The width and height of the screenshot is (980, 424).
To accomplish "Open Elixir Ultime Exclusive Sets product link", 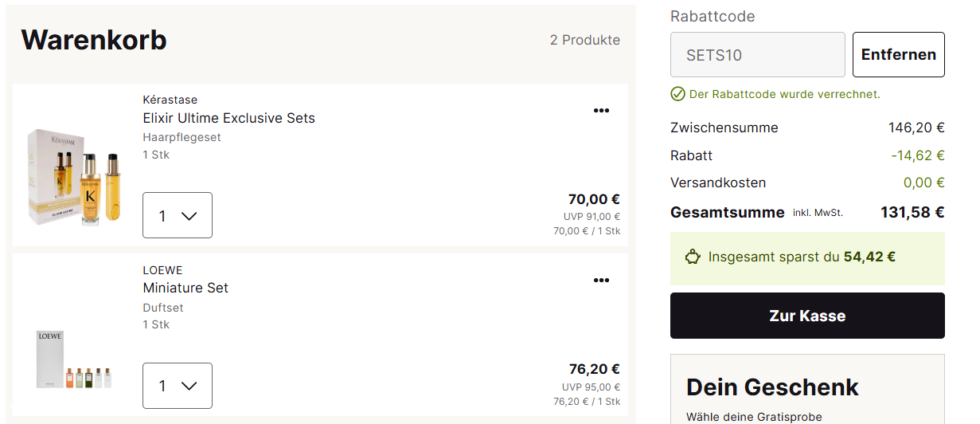I will [x=228, y=118].
